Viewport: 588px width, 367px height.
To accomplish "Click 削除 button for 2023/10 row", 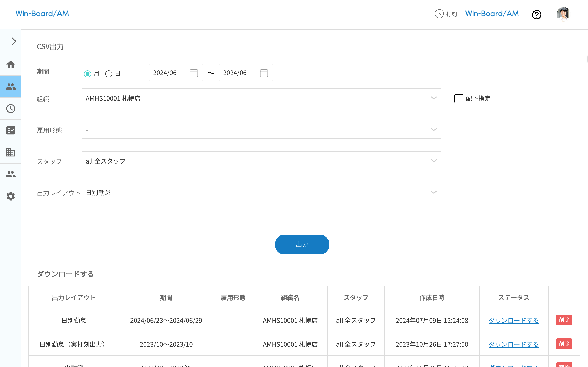I will pos(564,344).
